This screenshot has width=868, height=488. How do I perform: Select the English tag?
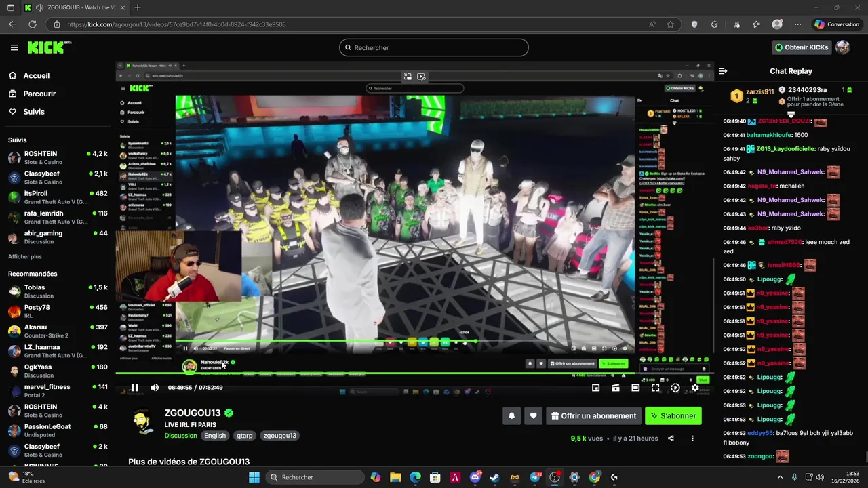pyautogui.click(x=215, y=436)
